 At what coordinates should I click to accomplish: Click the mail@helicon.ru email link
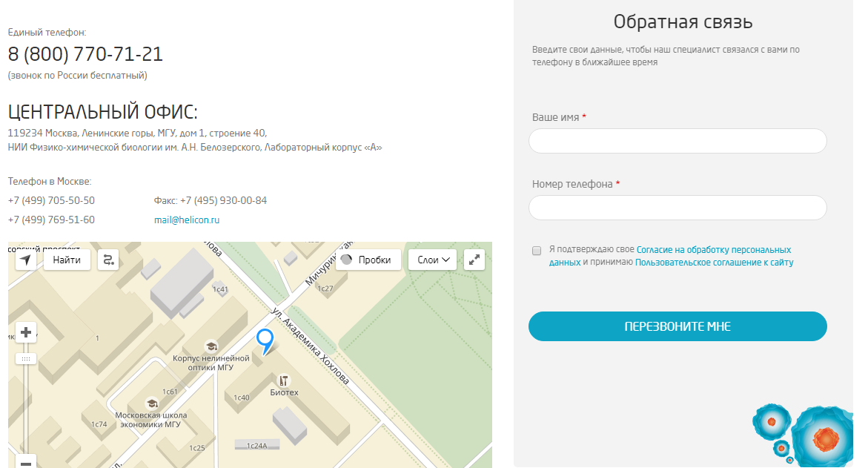coord(187,220)
